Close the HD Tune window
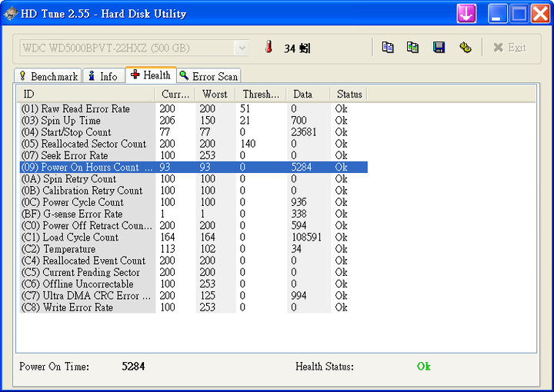The height and width of the screenshot is (392, 554). point(541,14)
